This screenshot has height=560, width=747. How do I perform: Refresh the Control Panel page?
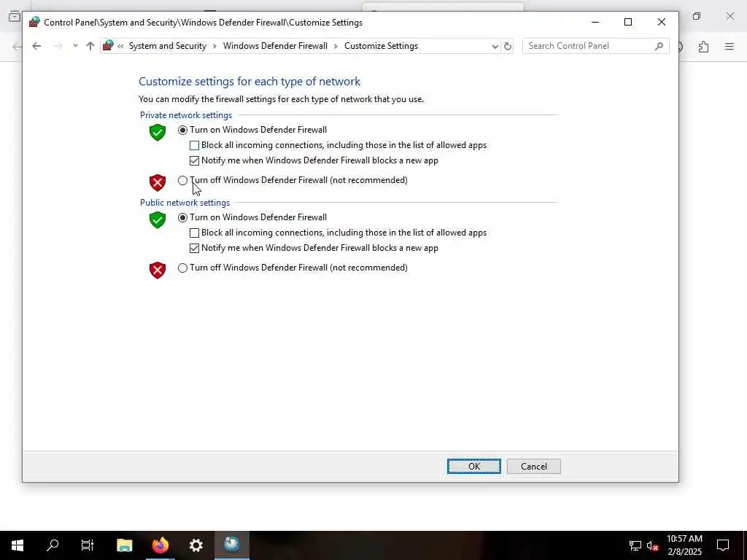[x=508, y=46]
